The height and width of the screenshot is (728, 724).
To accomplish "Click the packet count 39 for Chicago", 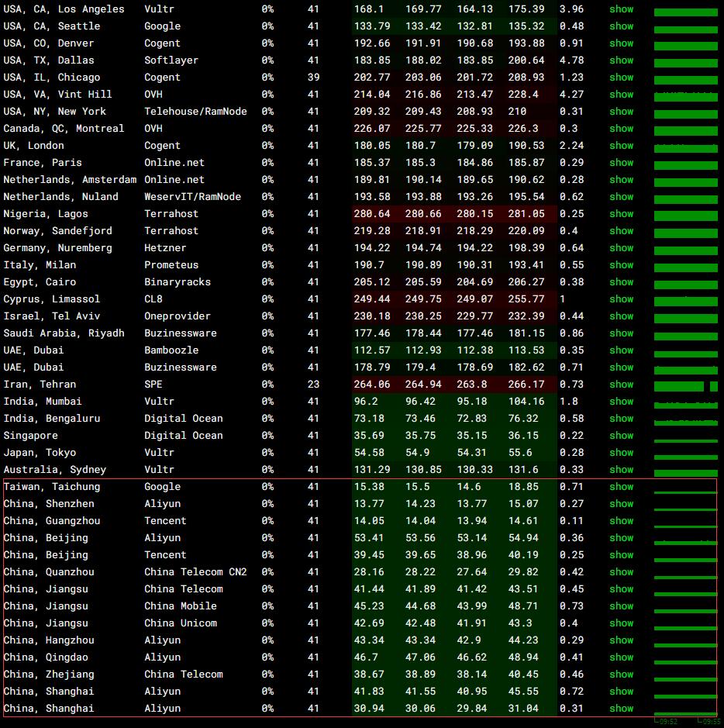I will coord(313,77).
